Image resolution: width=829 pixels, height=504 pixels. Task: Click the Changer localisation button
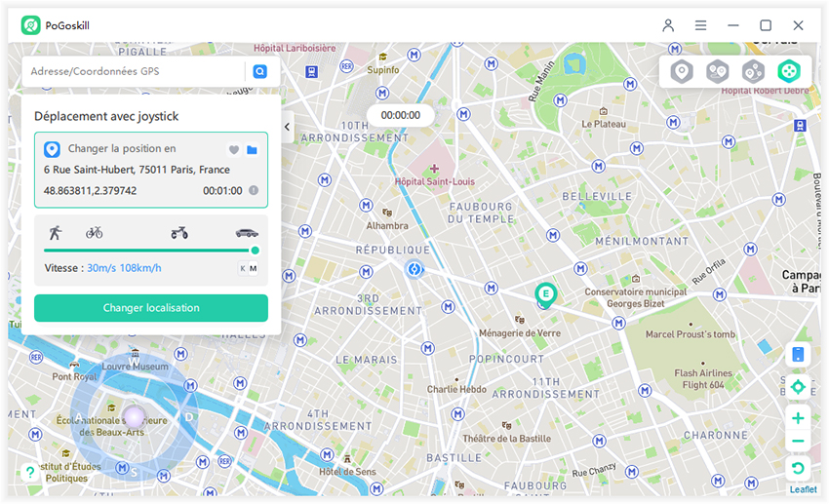[151, 308]
